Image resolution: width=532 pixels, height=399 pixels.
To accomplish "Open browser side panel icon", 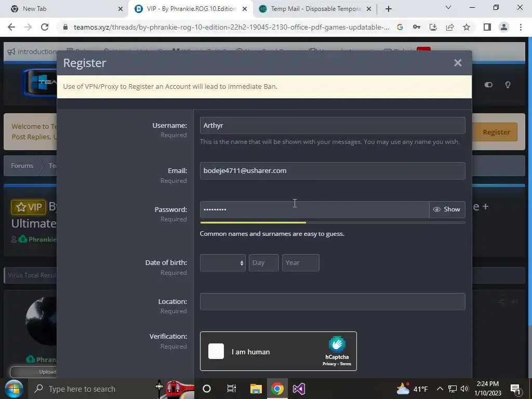I will [487, 27].
